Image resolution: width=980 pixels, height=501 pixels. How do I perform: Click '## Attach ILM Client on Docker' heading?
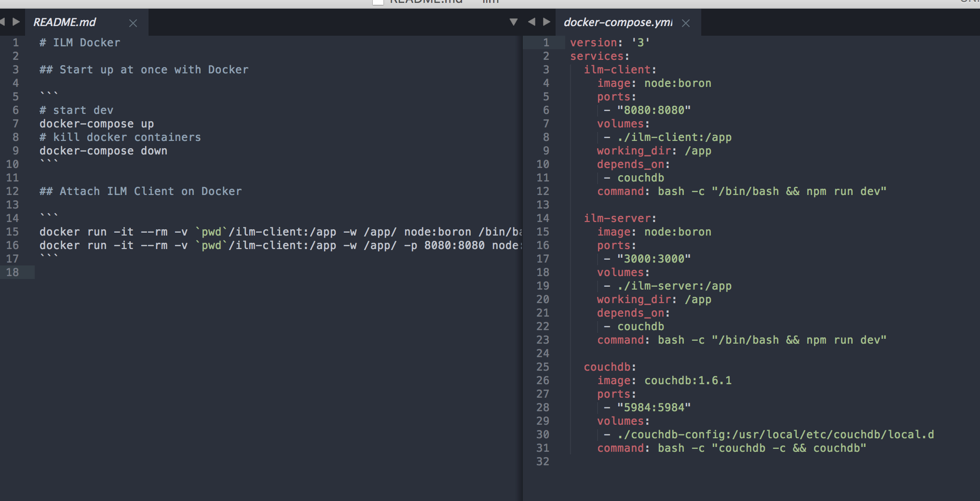(x=140, y=191)
